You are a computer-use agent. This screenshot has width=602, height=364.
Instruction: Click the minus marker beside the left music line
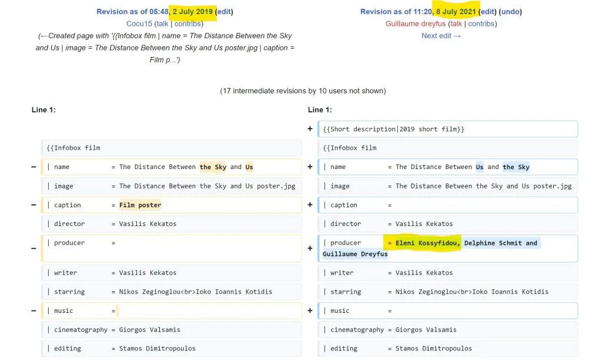pos(34,311)
